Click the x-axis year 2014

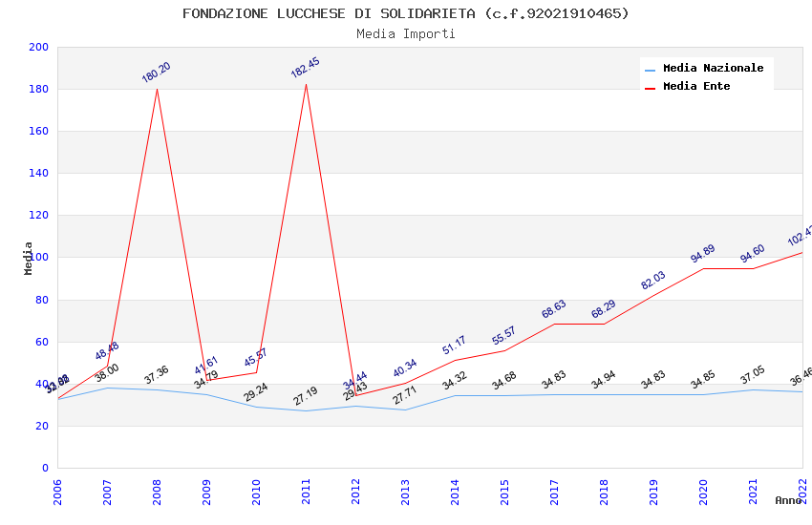coord(455,493)
